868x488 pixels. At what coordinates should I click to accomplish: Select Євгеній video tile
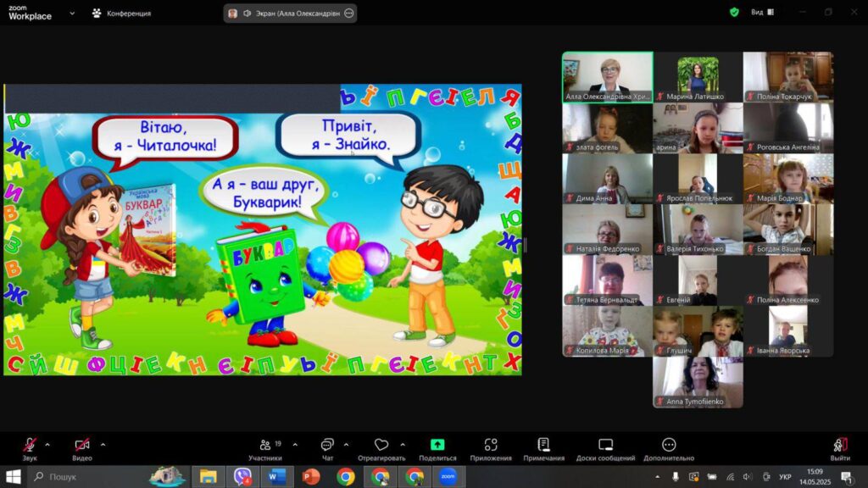click(x=698, y=280)
